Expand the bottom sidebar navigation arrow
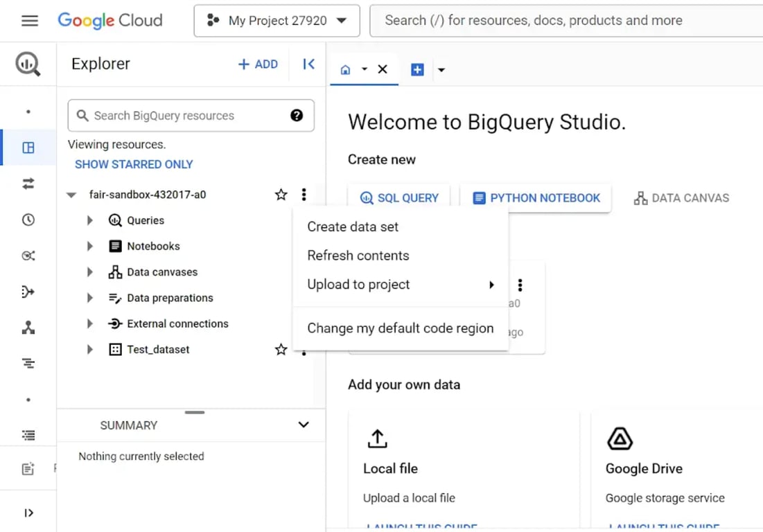The width and height of the screenshot is (763, 532). click(x=28, y=513)
